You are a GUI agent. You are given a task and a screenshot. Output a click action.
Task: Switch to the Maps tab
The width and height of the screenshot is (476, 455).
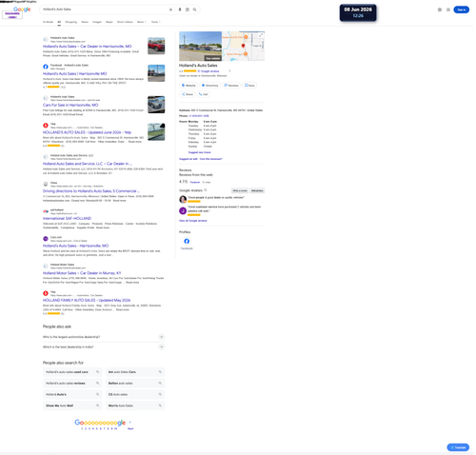[x=109, y=22]
